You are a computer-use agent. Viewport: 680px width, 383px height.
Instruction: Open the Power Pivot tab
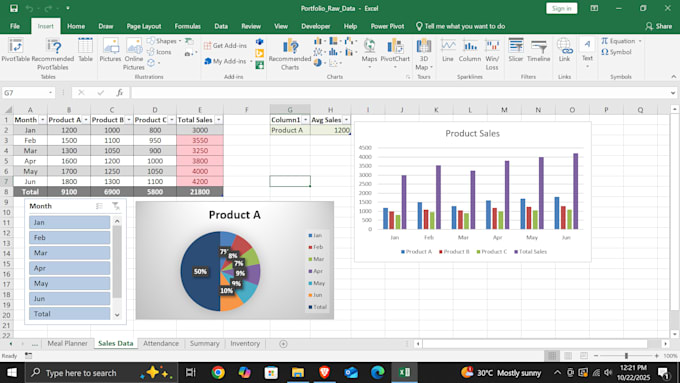click(387, 26)
